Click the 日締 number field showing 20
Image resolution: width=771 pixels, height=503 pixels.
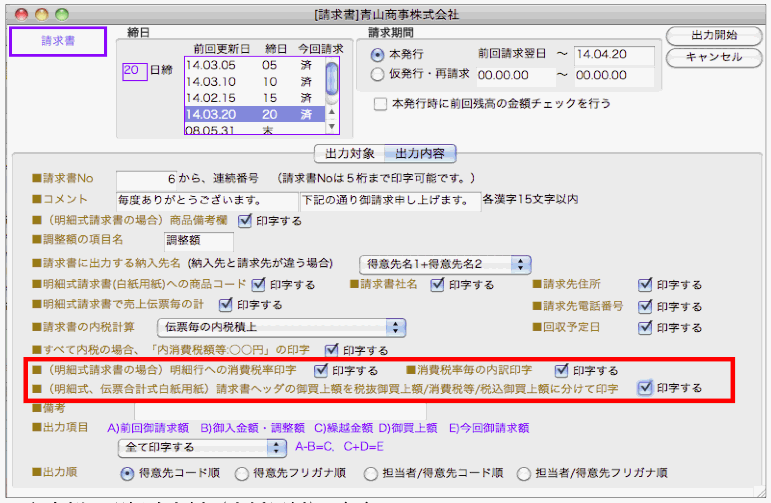(x=135, y=71)
